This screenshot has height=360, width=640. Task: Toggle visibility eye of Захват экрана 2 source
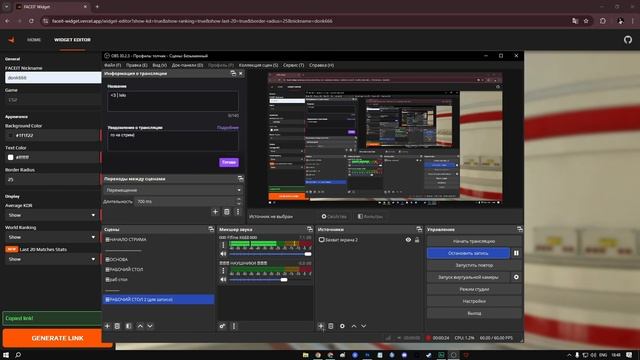point(408,240)
